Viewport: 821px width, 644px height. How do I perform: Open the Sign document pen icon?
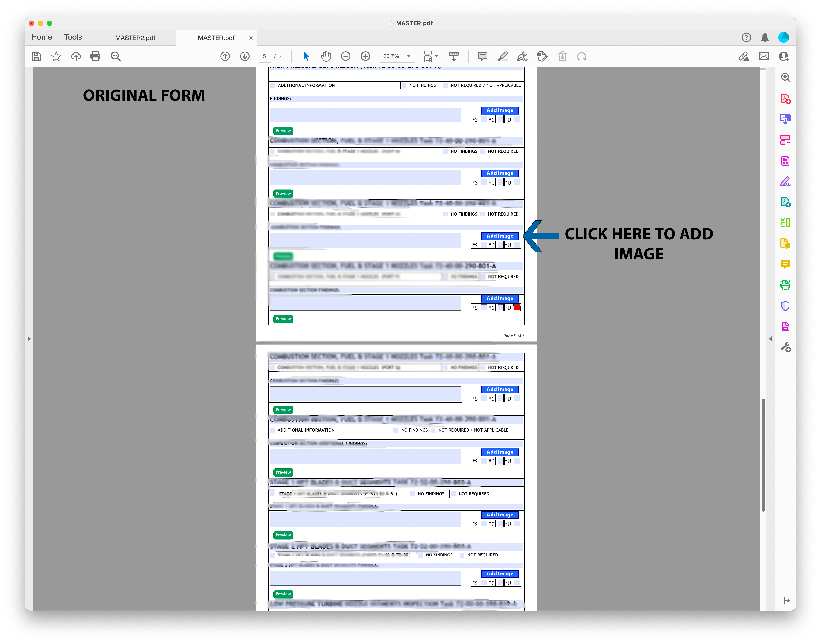pyautogui.click(x=522, y=56)
